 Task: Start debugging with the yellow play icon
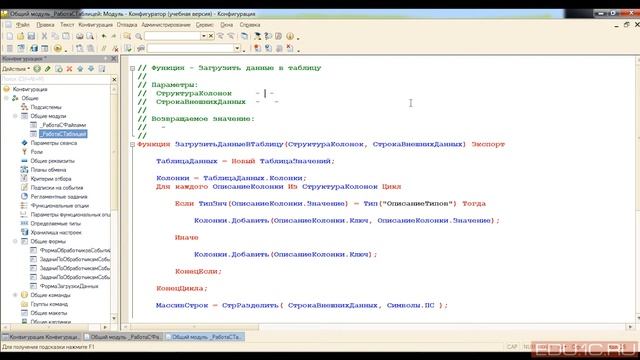tap(58, 48)
